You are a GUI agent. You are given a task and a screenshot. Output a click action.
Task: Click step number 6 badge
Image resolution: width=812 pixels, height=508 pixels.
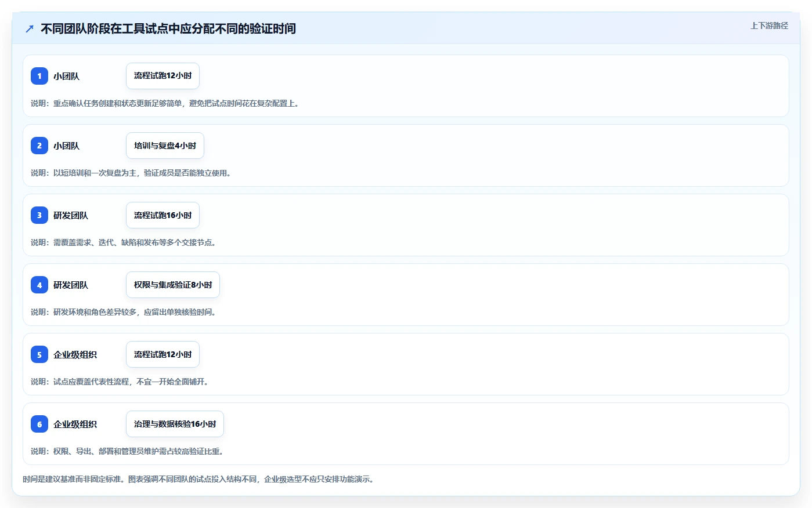pyautogui.click(x=39, y=424)
